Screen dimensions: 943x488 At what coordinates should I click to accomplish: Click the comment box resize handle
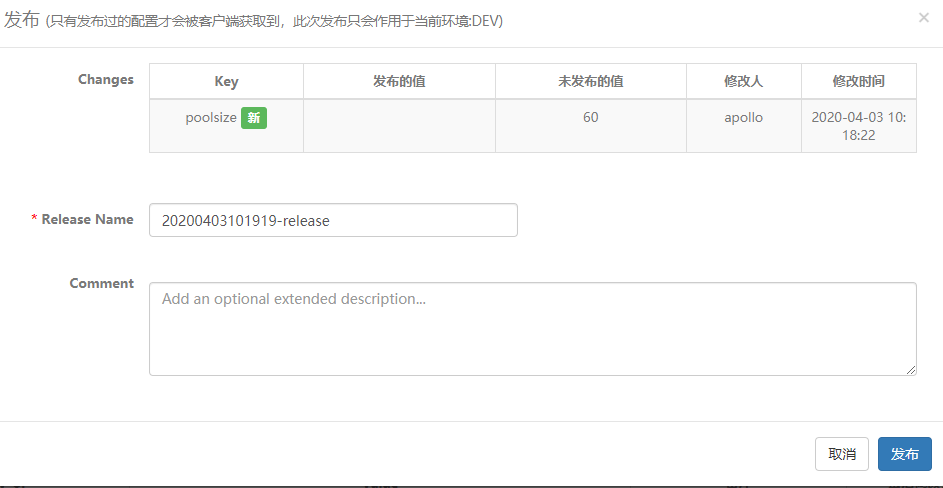coord(911,370)
